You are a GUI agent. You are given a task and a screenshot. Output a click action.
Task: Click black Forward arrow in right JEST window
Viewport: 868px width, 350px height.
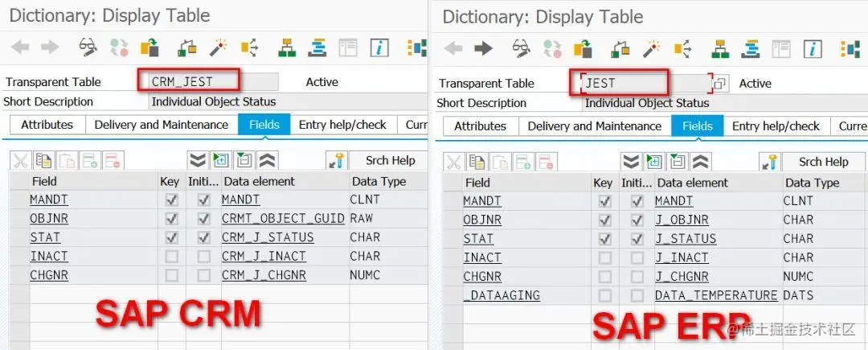[x=483, y=49]
